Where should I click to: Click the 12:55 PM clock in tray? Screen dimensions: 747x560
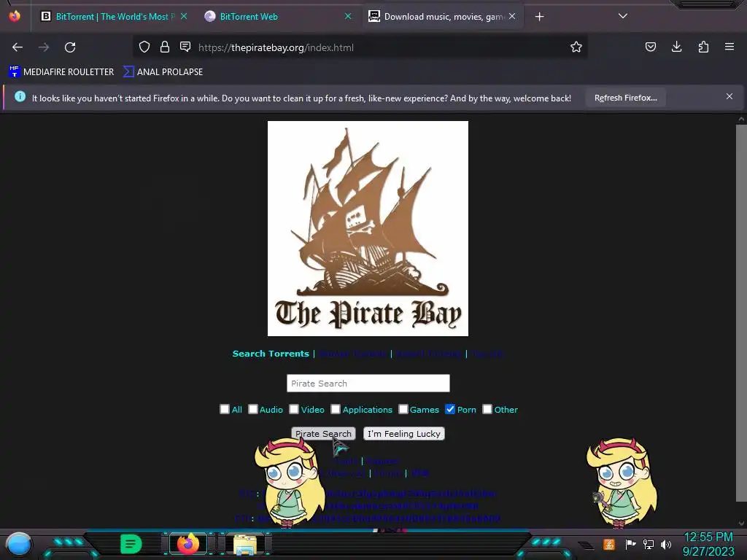708,537
